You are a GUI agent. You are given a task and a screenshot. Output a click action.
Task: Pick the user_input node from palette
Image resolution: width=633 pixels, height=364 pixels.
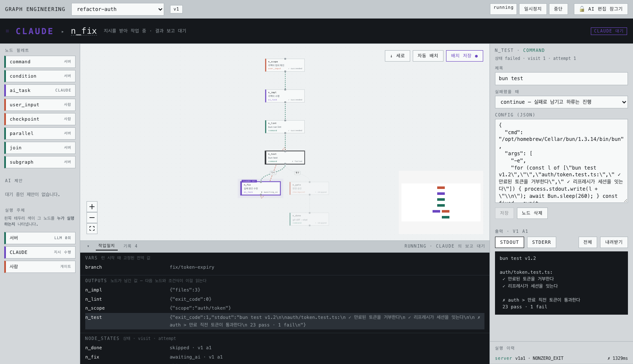[40, 105]
